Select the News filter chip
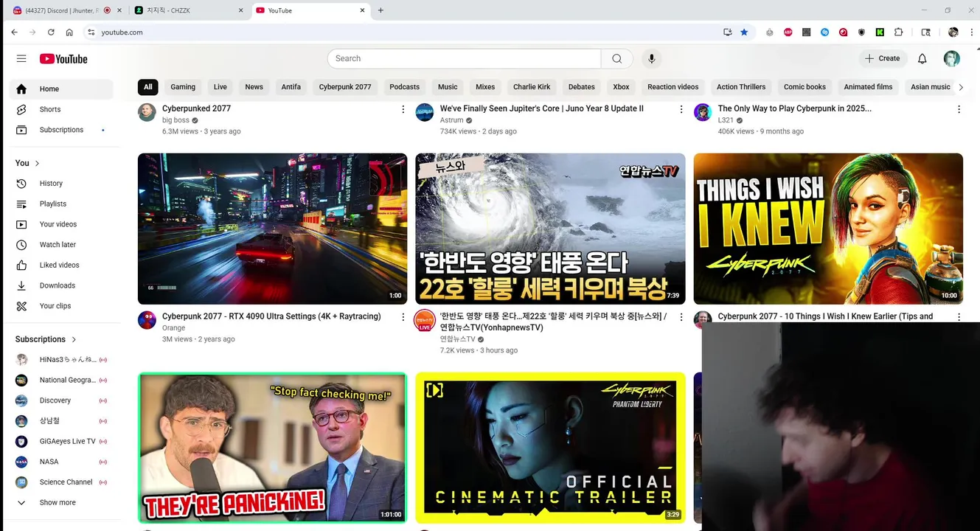This screenshot has width=980, height=531. pyautogui.click(x=254, y=87)
